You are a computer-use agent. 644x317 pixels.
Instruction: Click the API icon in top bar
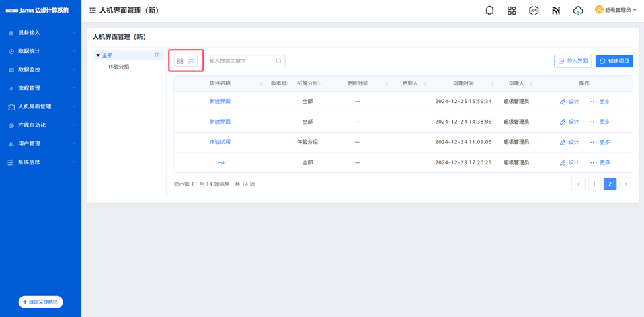534,11
